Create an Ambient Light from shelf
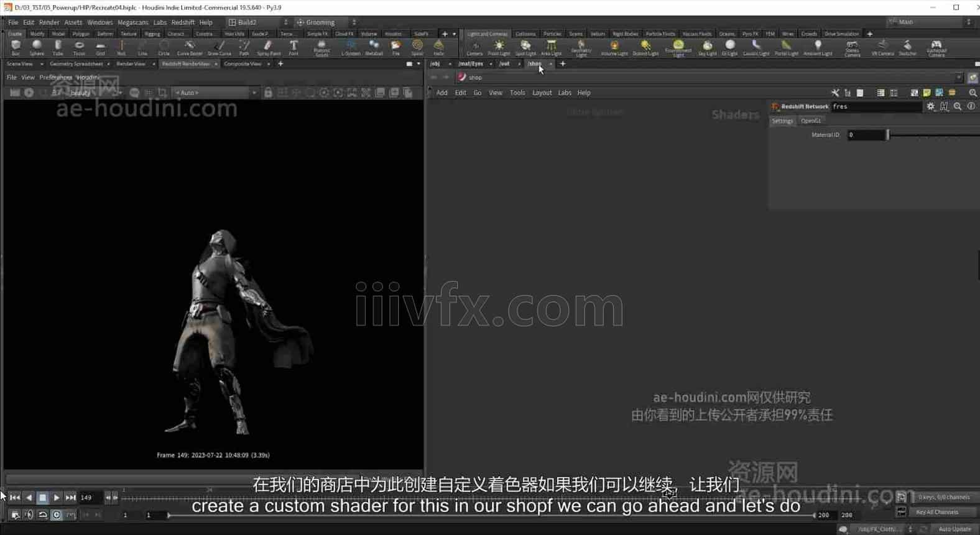 818,48
